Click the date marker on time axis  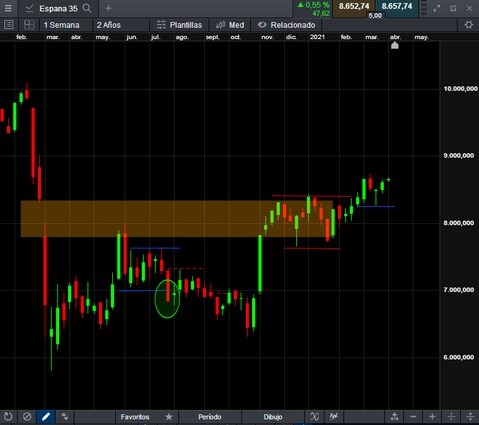(x=395, y=45)
